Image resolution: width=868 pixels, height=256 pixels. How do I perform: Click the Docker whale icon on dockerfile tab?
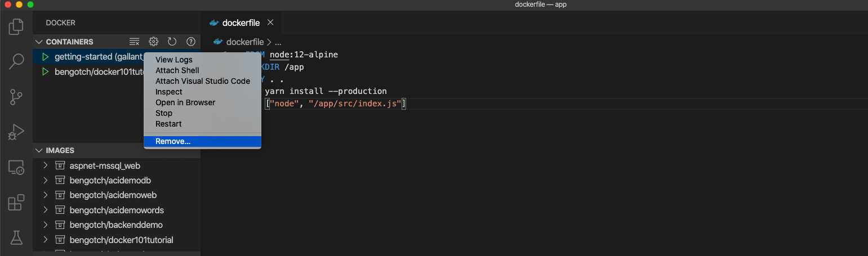(213, 23)
